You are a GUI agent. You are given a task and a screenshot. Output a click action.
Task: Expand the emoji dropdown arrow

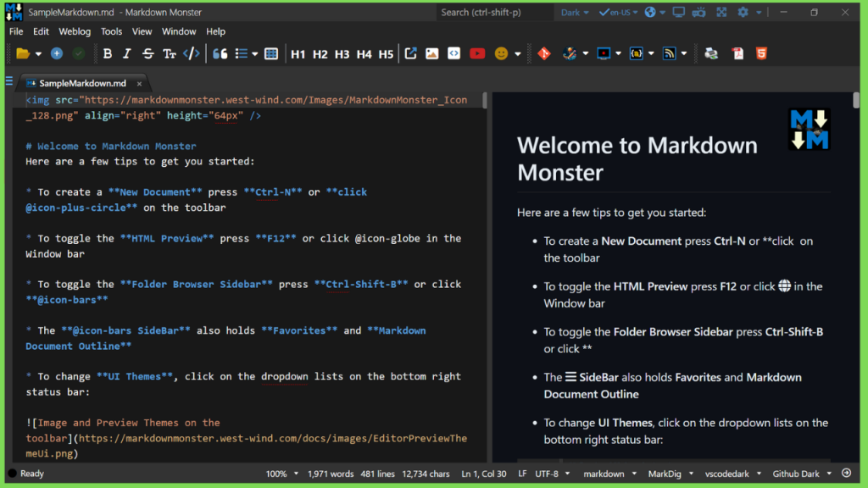pos(518,54)
